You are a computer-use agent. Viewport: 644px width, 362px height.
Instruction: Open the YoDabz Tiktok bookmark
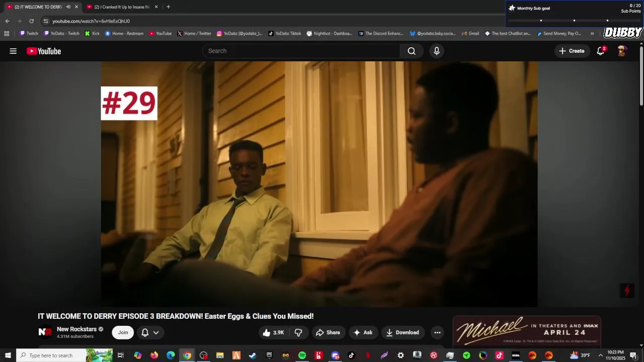pyautogui.click(x=284, y=34)
